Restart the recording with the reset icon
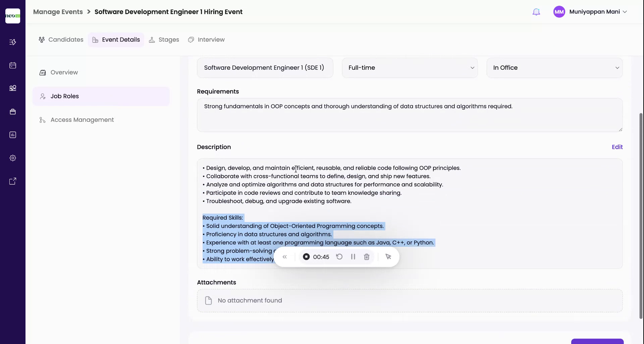This screenshot has width=644, height=344. [x=339, y=257]
